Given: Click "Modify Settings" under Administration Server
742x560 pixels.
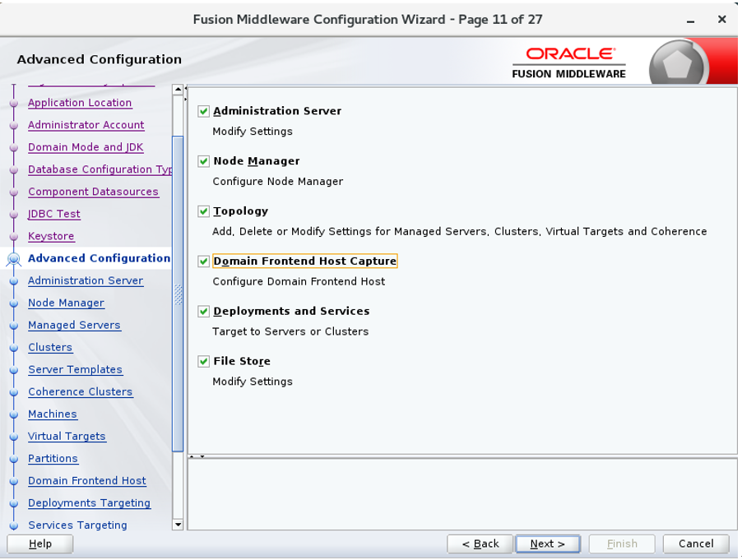Looking at the screenshot, I should tap(253, 132).
